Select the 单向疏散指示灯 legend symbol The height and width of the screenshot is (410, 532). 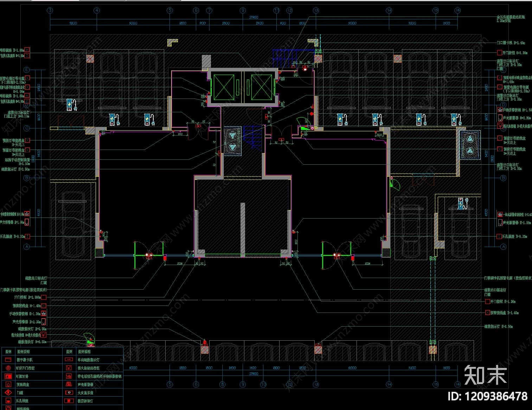point(69,360)
